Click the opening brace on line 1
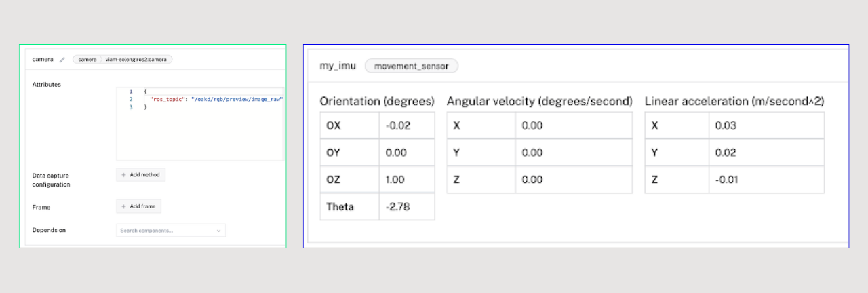The image size is (868, 293). [146, 91]
